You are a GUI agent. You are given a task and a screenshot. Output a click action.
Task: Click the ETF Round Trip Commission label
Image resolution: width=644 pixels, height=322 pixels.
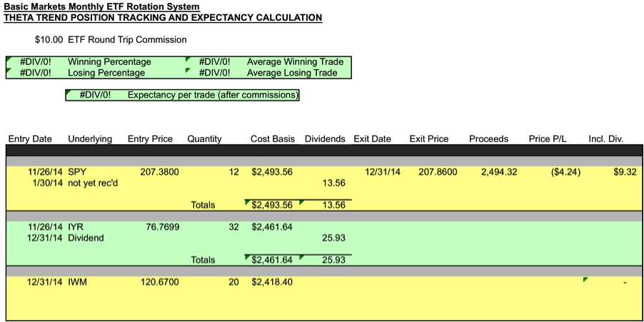[x=127, y=40]
